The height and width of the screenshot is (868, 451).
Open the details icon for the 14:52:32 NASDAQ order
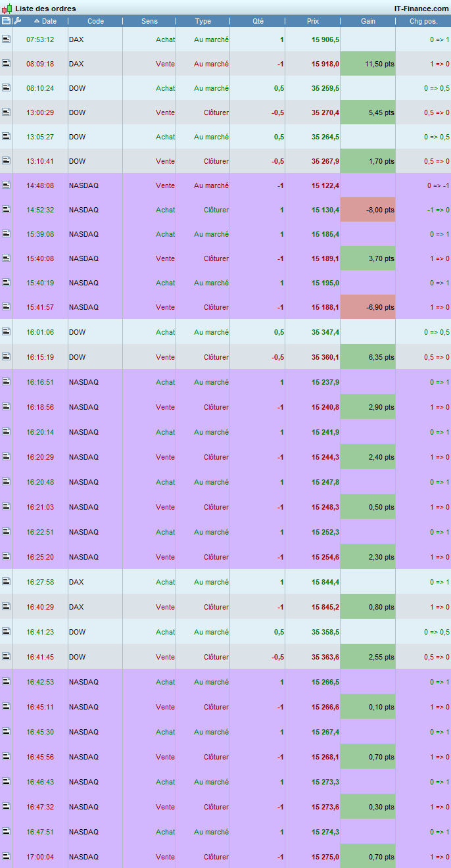6,210
